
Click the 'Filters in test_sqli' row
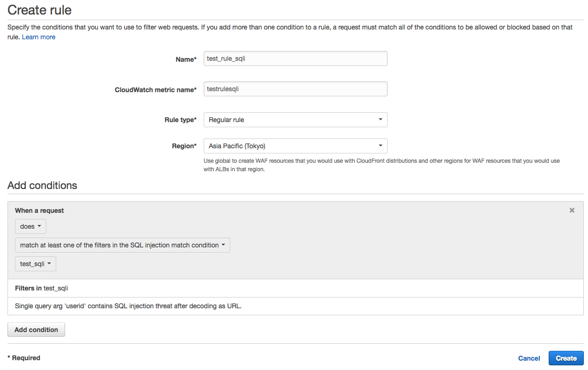(x=295, y=288)
